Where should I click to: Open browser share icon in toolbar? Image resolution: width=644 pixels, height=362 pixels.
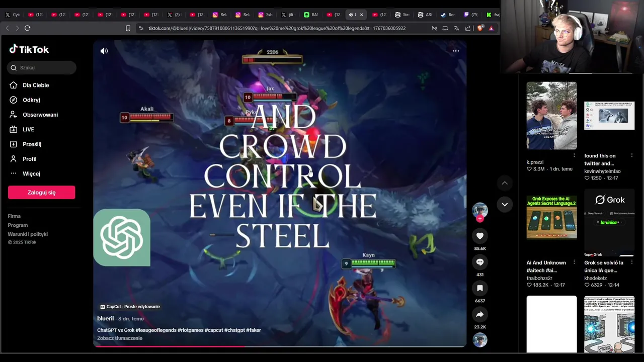pos(468,28)
